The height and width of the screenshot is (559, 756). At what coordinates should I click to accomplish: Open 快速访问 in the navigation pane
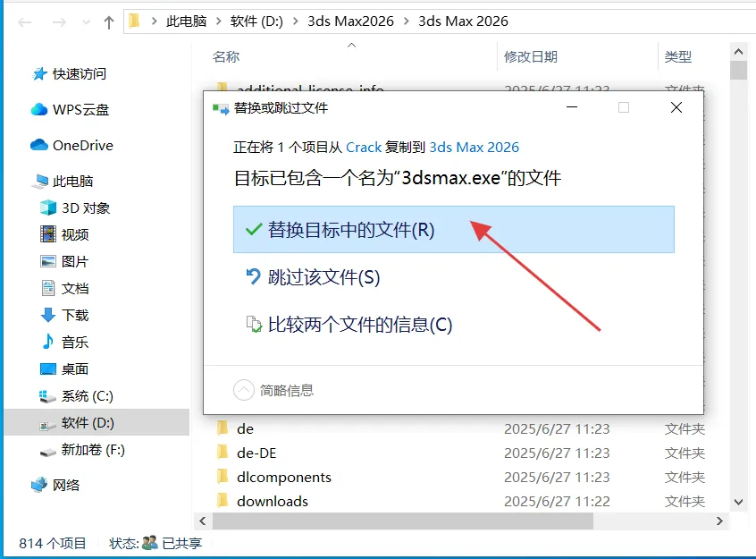coord(70,74)
